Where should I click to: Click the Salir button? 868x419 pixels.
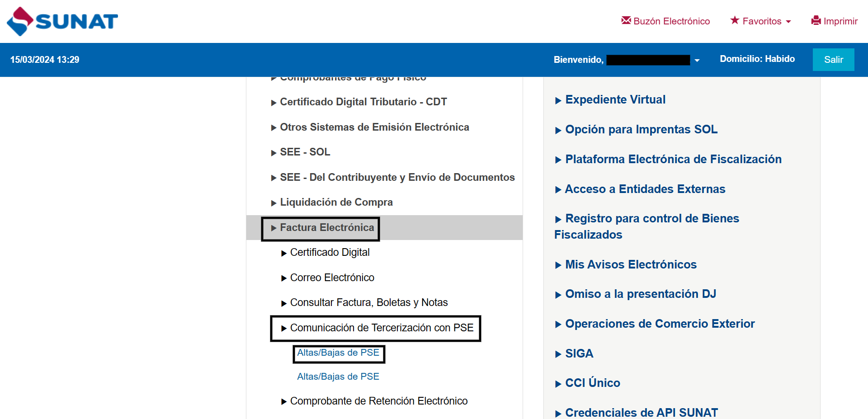coord(833,60)
